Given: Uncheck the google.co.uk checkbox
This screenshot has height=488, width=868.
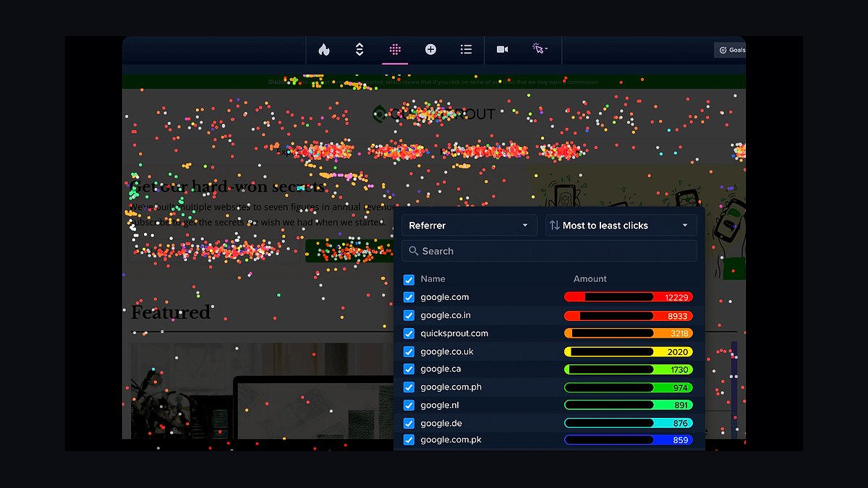Looking at the screenshot, I should (x=409, y=351).
